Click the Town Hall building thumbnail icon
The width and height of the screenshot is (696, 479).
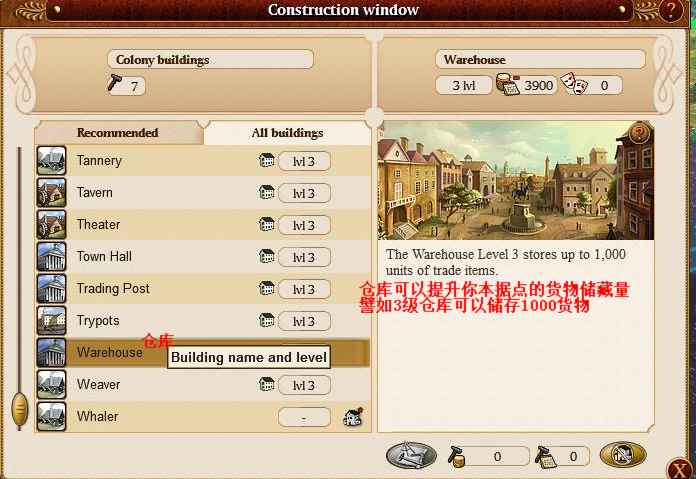coord(51,257)
